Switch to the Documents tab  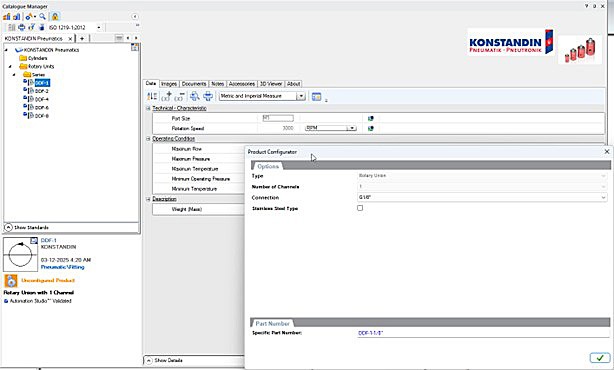coord(194,84)
